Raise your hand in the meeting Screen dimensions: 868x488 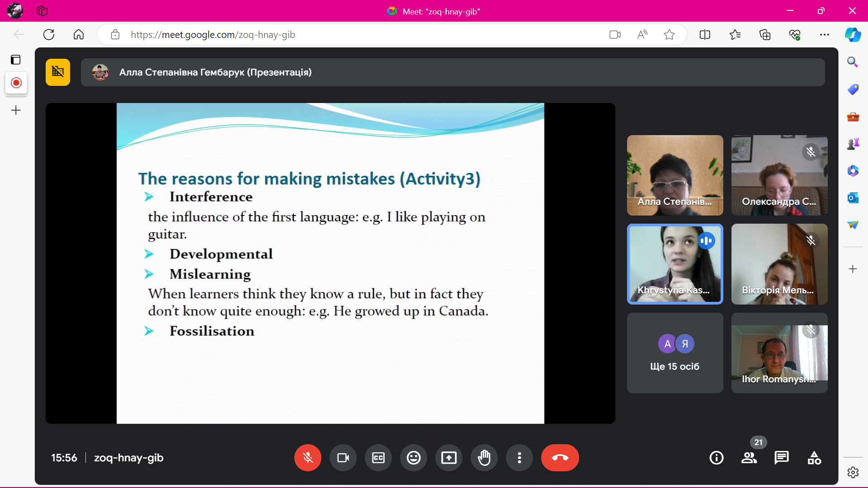484,458
